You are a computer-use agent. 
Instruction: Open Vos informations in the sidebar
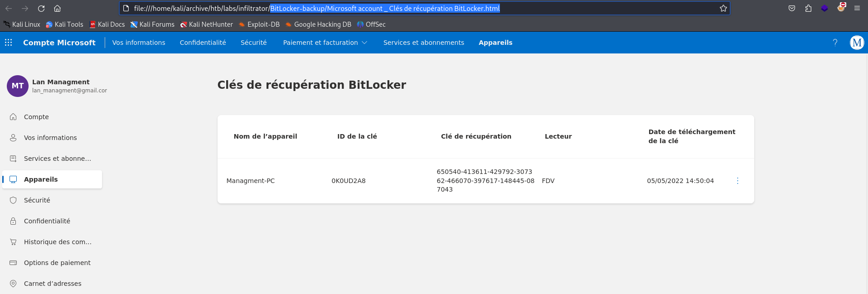point(52,138)
